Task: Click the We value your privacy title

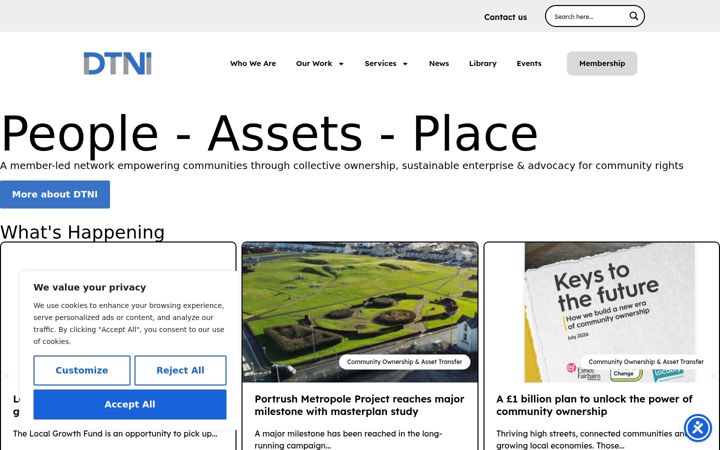Action: click(90, 287)
